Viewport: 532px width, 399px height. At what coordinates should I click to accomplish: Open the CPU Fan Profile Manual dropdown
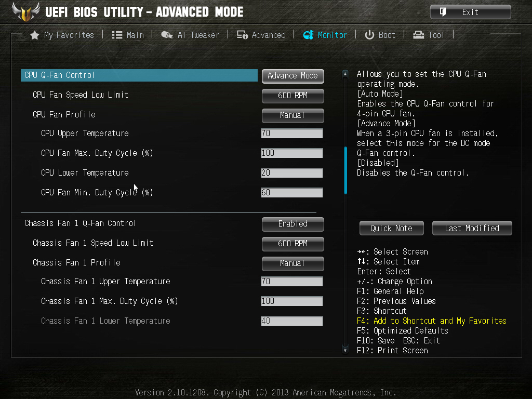293,115
